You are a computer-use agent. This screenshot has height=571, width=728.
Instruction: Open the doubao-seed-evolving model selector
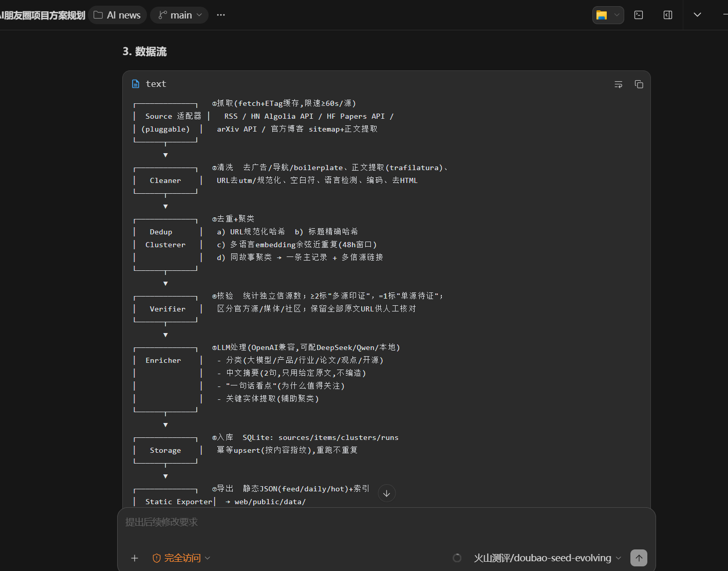pyautogui.click(x=547, y=558)
